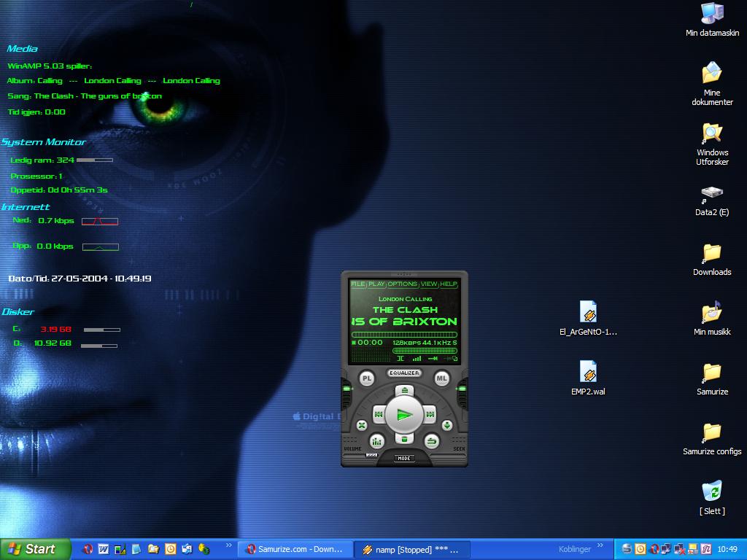Open Samurize configs folder

[x=712, y=439]
